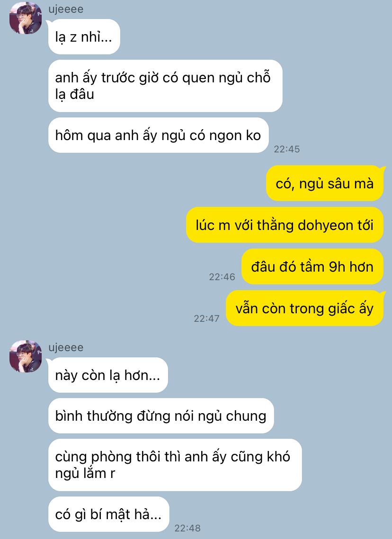Tap the 22:47 timestamp
This screenshot has width=392, height=539.
tap(207, 318)
